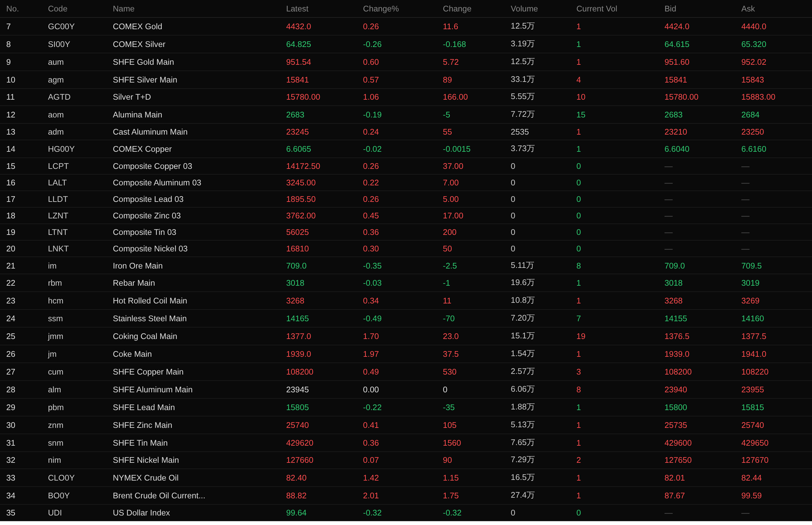This screenshot has height=525, width=812.
Task: Select SHFE Lead Main row
Action: tap(406, 407)
